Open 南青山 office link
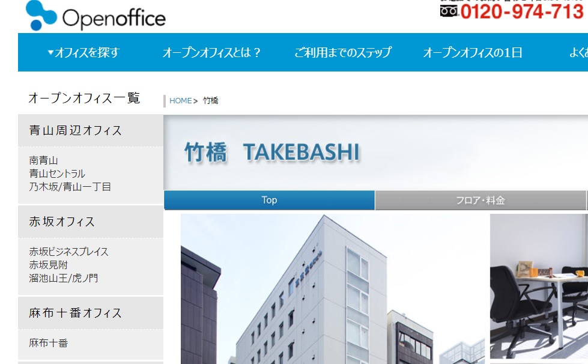 44,160
